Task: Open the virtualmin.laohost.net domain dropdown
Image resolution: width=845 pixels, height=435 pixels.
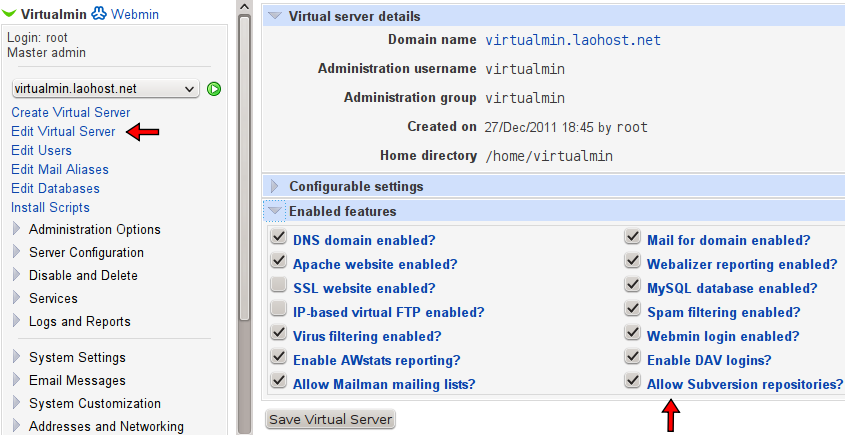Action: tap(106, 89)
